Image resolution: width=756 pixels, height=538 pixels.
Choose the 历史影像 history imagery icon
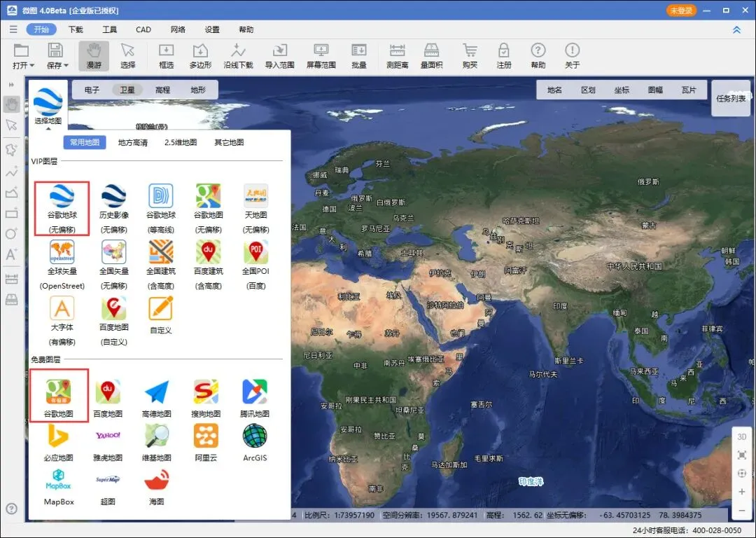(x=114, y=196)
